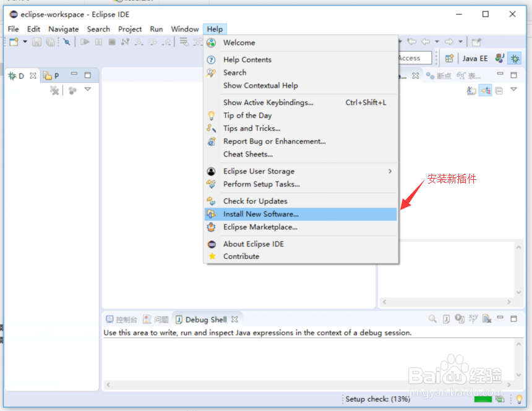Image resolution: width=532 pixels, height=411 pixels.
Task: Choose Search in the Help menu
Action: click(x=301, y=72)
